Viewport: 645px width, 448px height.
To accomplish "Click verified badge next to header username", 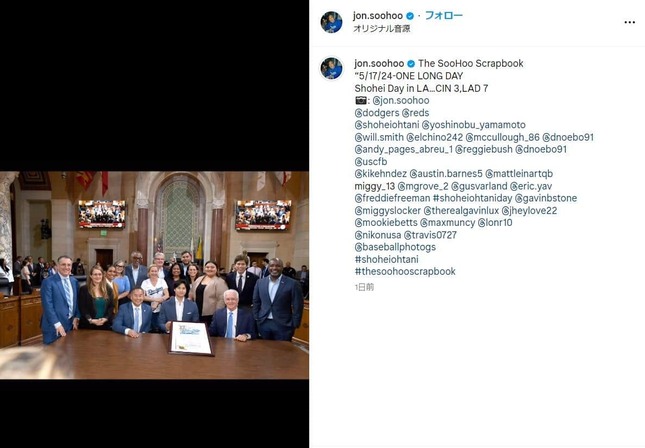I will 410,16.
